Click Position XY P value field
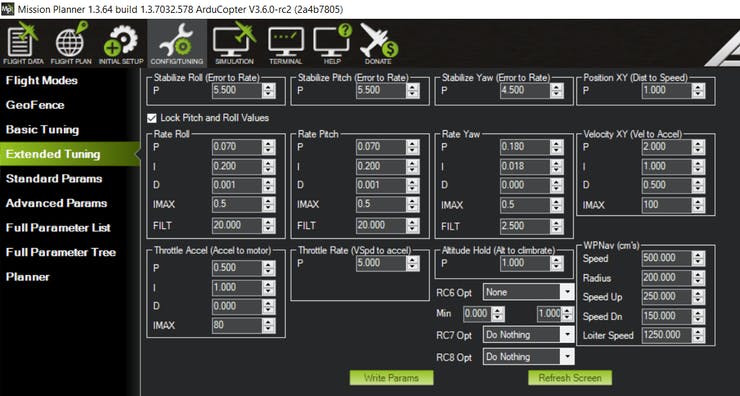 [666, 90]
